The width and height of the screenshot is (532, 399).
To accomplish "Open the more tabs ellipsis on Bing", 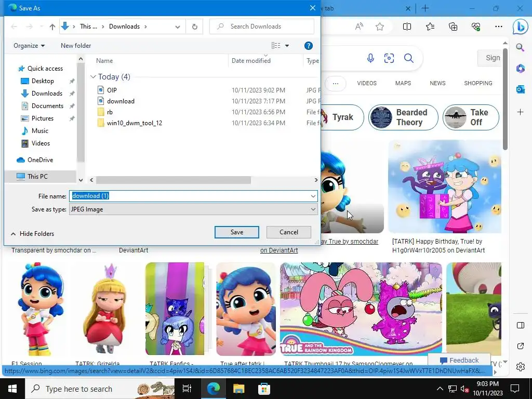I will coord(335,84).
